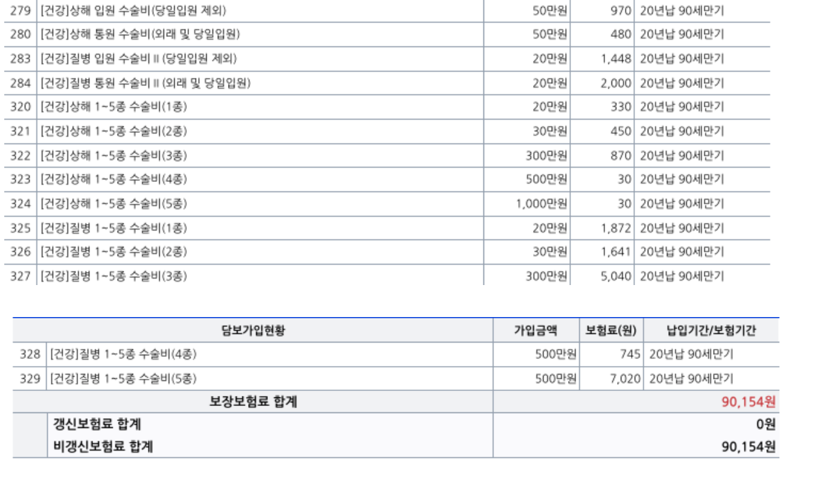Click the premium value 1,448

tap(616, 58)
